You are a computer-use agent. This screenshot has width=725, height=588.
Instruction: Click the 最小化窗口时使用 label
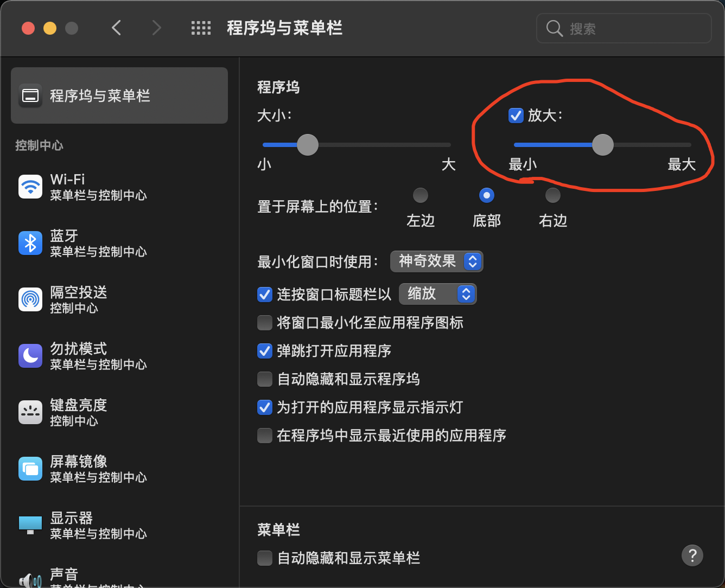coord(317,262)
